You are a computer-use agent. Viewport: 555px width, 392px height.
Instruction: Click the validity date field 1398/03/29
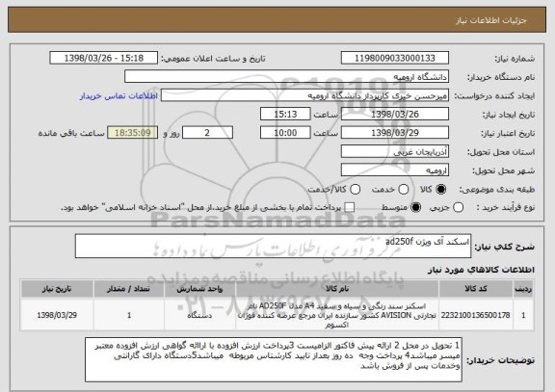(x=395, y=133)
